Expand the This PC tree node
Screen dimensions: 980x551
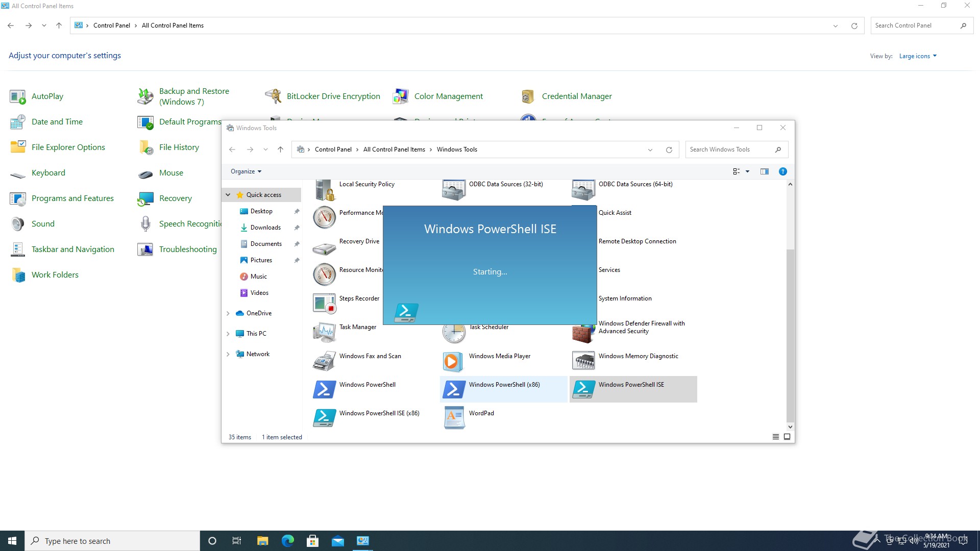tap(228, 334)
